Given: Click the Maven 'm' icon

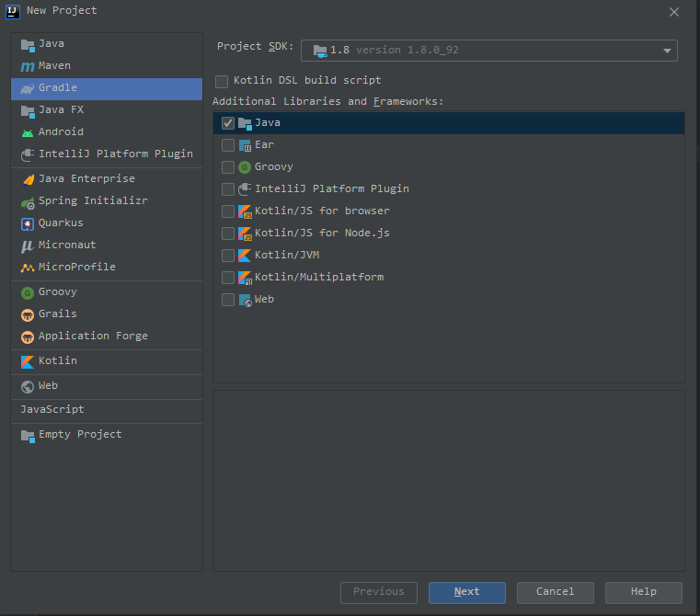Looking at the screenshot, I should pos(28,66).
